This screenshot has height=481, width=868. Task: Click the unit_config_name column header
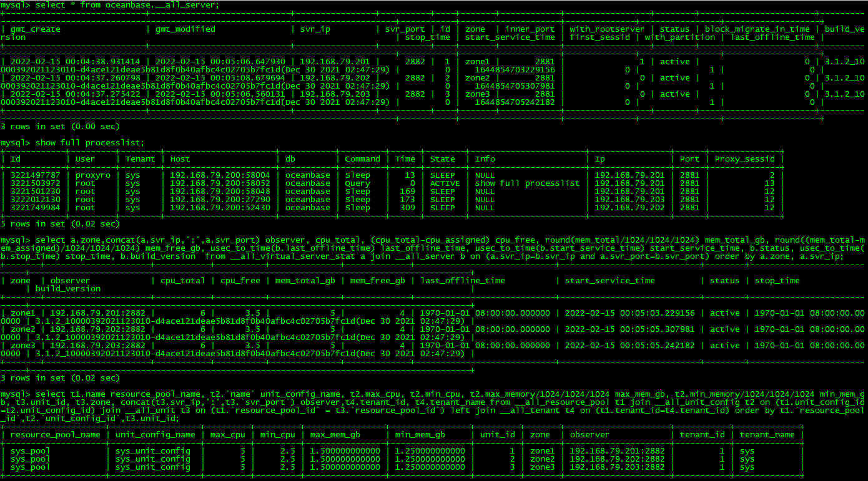[x=155, y=435]
